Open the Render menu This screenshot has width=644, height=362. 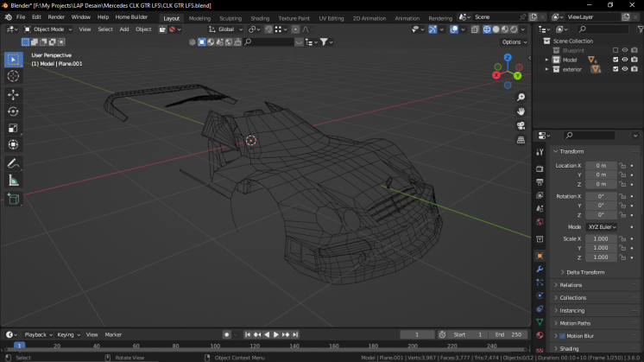click(56, 16)
